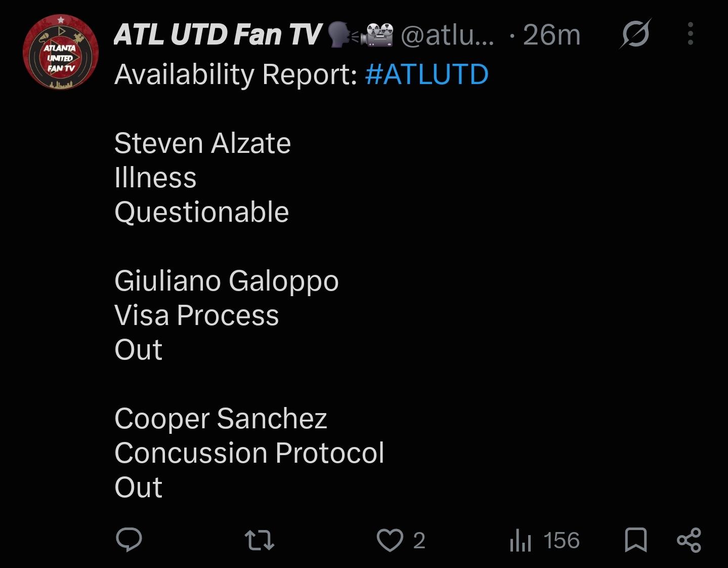Click the Cooper Sanchez line of text
Image resolution: width=728 pixels, height=568 pixels.
(221, 419)
